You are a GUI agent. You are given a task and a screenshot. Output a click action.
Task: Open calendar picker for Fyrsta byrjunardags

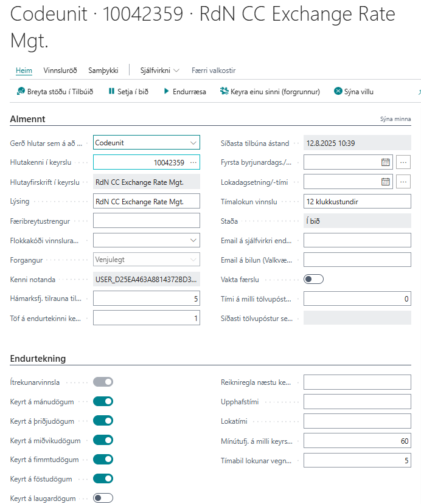click(385, 162)
